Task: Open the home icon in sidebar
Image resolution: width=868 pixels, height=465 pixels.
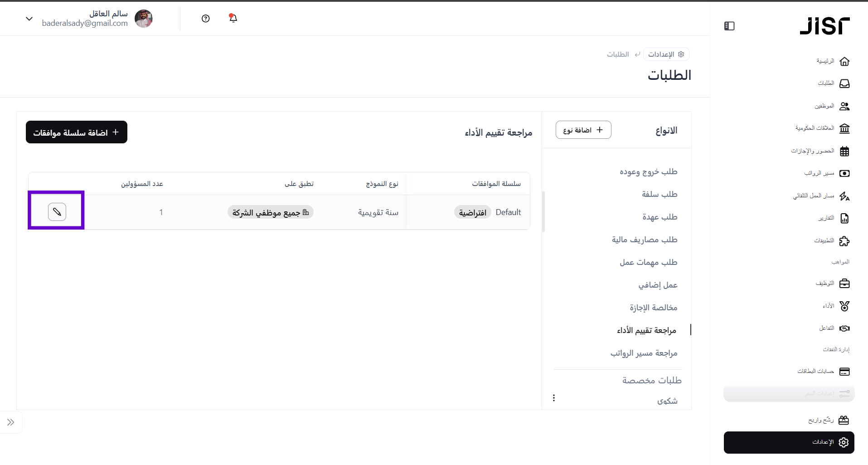Action: coord(844,61)
